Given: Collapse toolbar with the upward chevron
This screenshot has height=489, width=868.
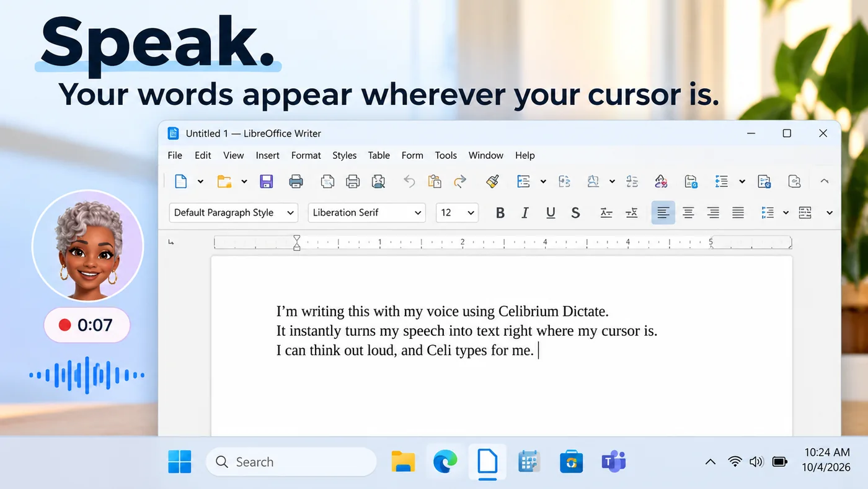Looking at the screenshot, I should 824,181.
